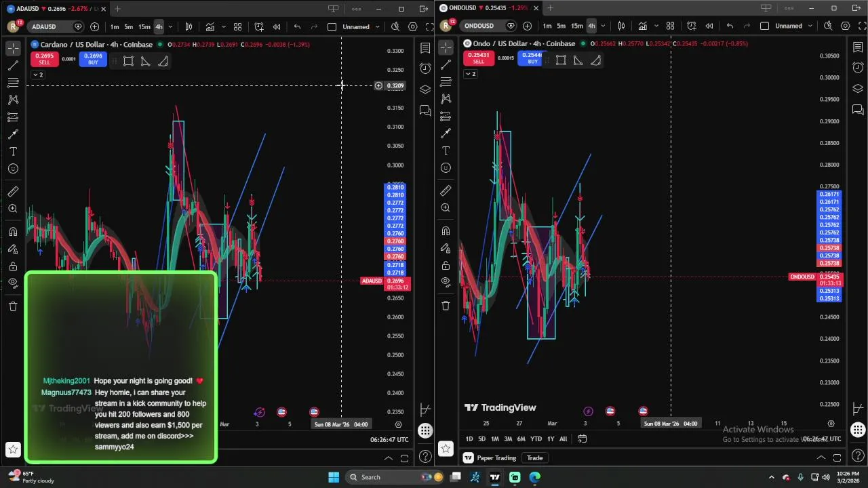Select brush tool in ONDOUSD left toolbar

[446, 133]
